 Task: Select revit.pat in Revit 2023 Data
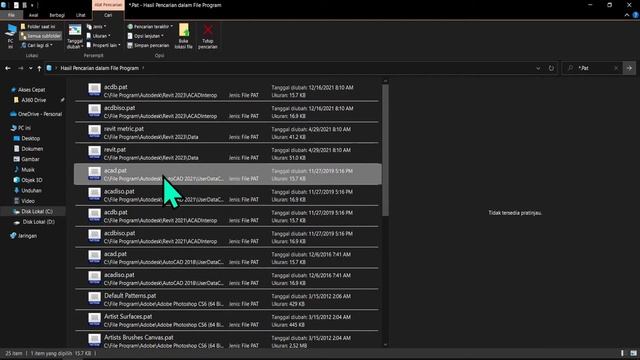227,153
